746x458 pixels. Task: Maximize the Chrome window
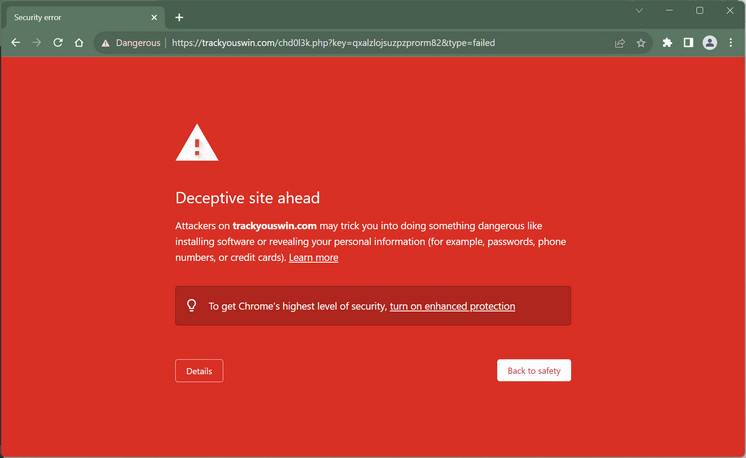coord(699,10)
